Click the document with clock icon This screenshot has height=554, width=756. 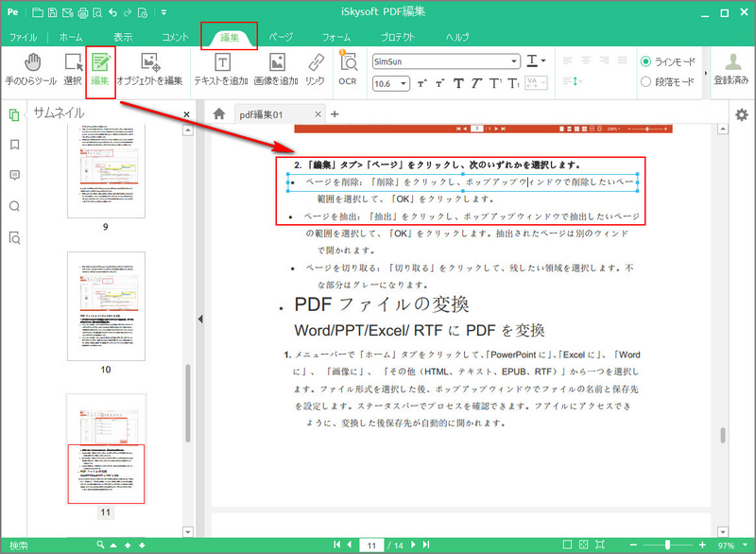click(x=143, y=13)
